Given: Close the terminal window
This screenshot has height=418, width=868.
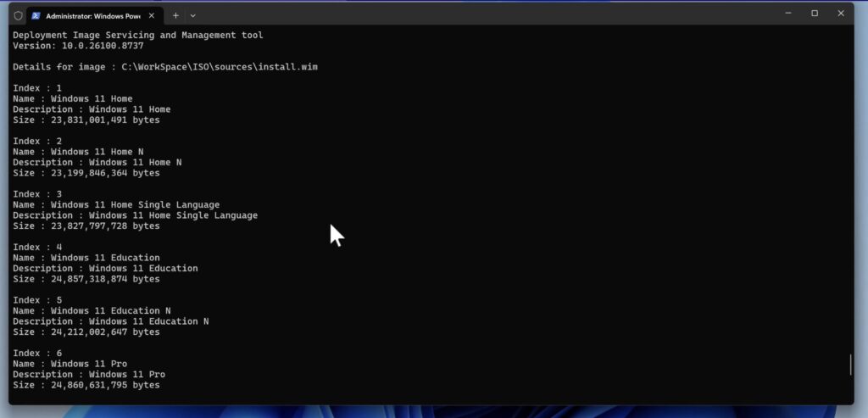Looking at the screenshot, I should point(841,14).
